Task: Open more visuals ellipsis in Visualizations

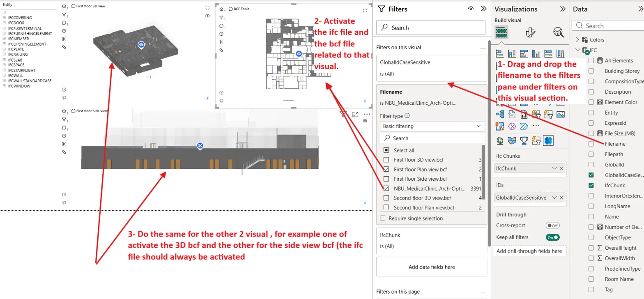Action: [536, 126]
